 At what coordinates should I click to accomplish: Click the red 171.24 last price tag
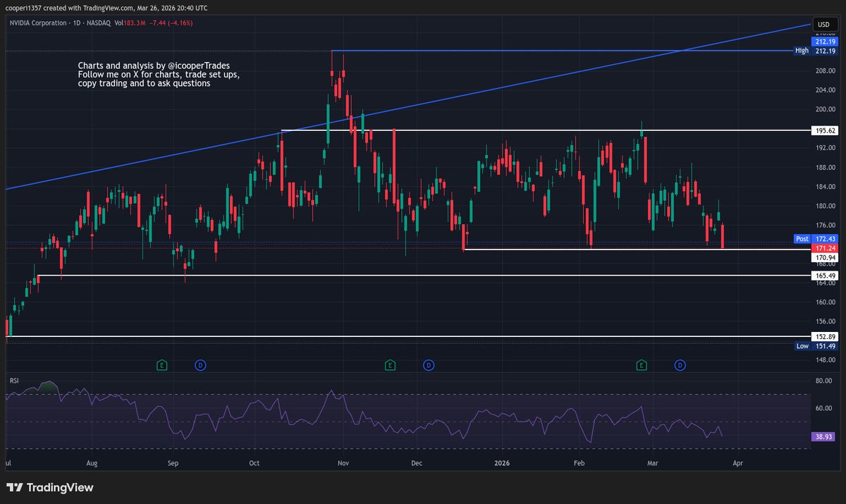[824, 249]
